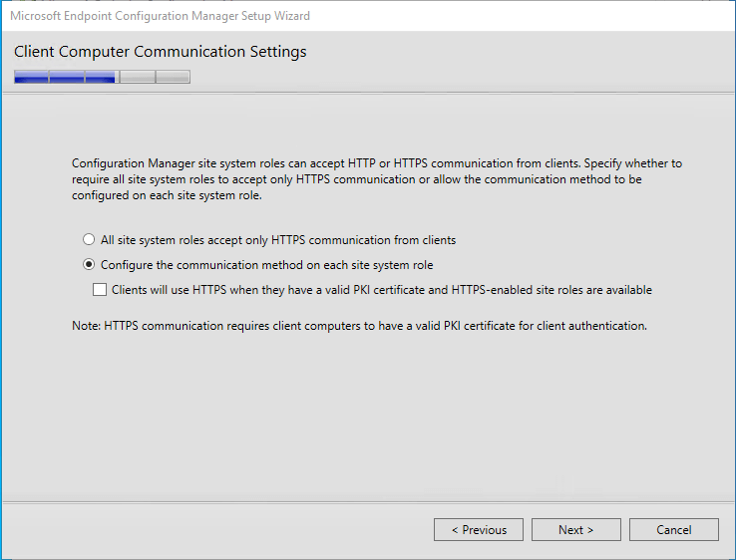
Task: Click the first filled progress bar segment
Action: click(31, 77)
